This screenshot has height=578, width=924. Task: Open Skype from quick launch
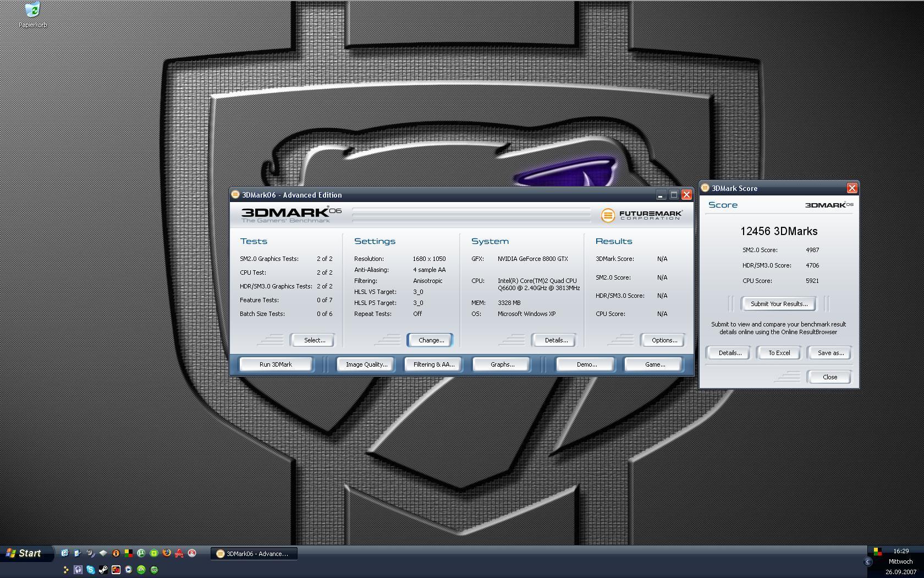(x=90, y=570)
